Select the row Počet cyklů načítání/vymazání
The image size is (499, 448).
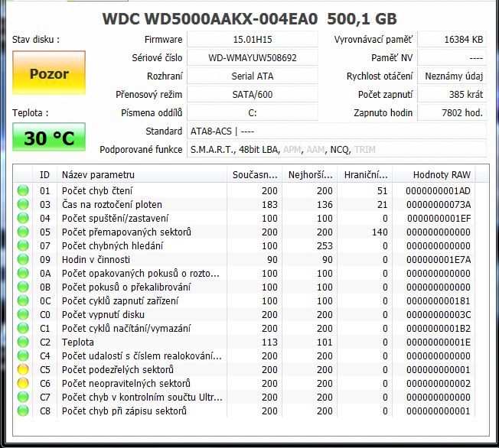pos(244,328)
